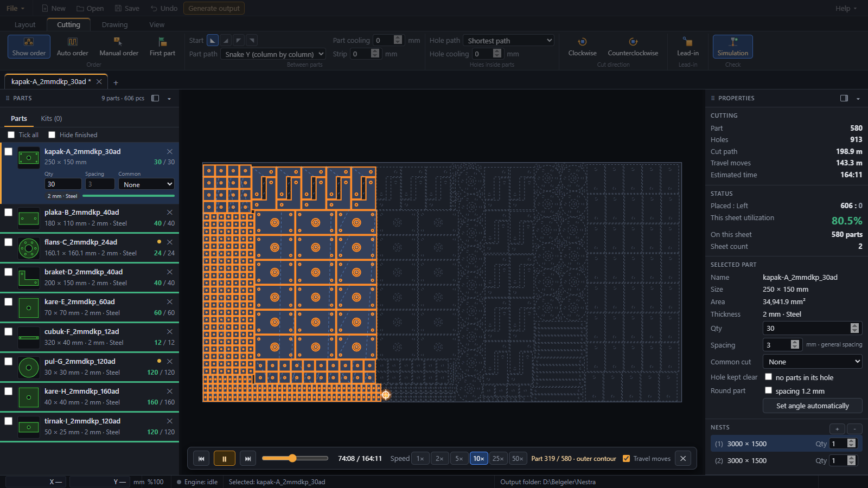Click Generate output button
Screen dimensions: 868x488
coord(214,8)
